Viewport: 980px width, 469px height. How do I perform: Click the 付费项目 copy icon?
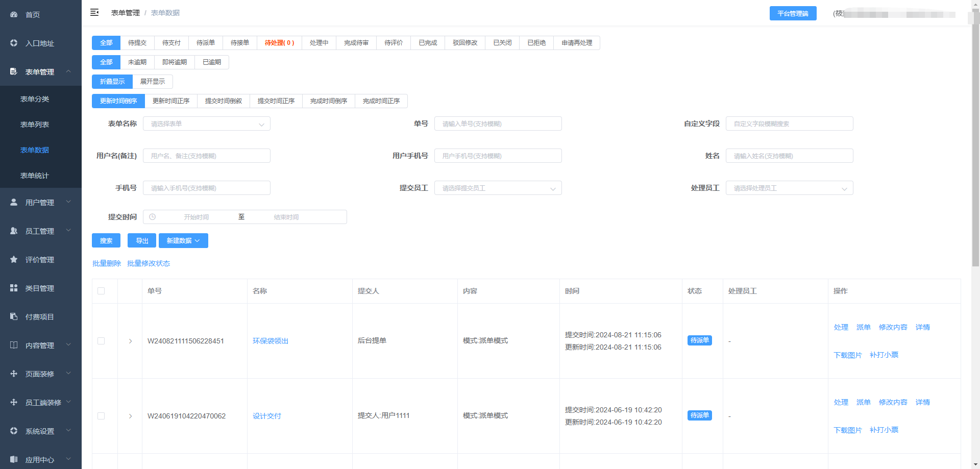(14, 317)
